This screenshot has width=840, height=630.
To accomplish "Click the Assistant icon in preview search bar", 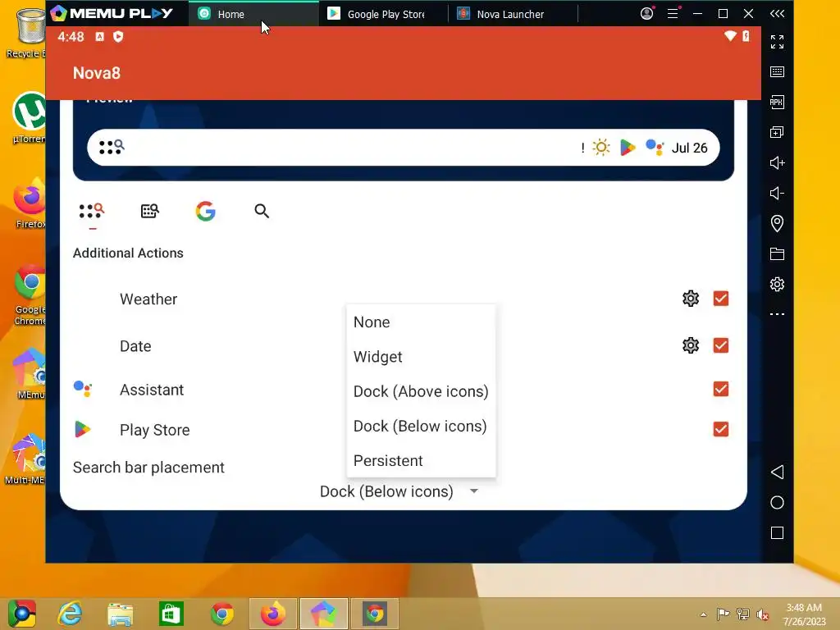I will (x=655, y=148).
